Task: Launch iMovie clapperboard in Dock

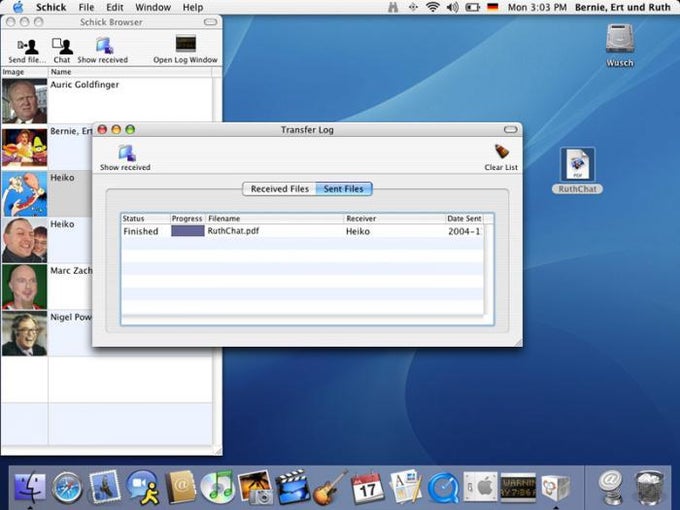Action: tap(292, 487)
